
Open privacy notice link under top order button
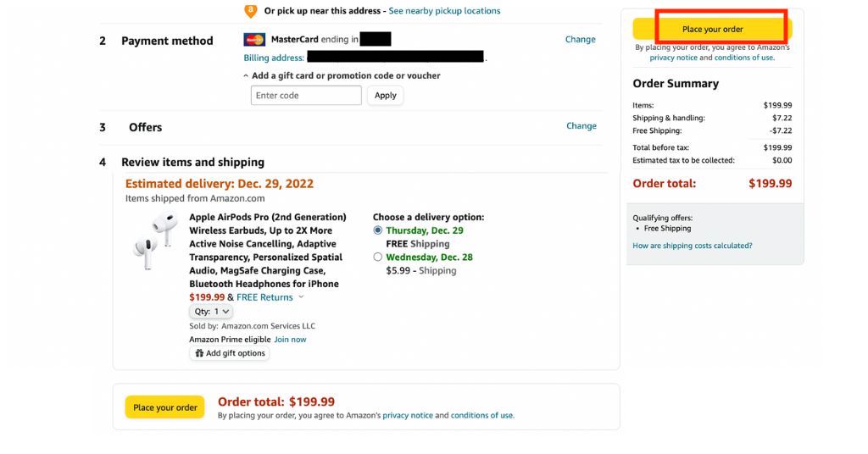pyautogui.click(x=673, y=58)
